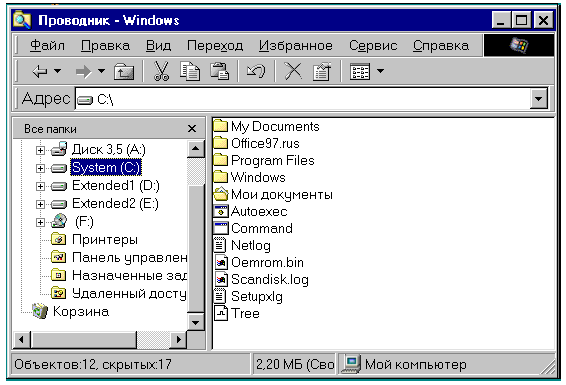Select Extended2 (E:) in folder tree
Image resolution: width=566 pixels, height=385 pixels.
tap(115, 204)
